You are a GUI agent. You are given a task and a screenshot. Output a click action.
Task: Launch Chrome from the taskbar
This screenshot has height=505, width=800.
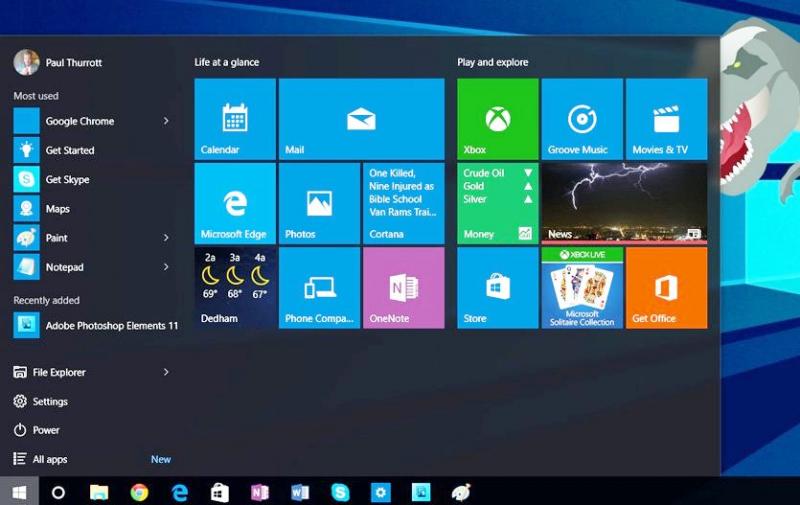click(139, 492)
